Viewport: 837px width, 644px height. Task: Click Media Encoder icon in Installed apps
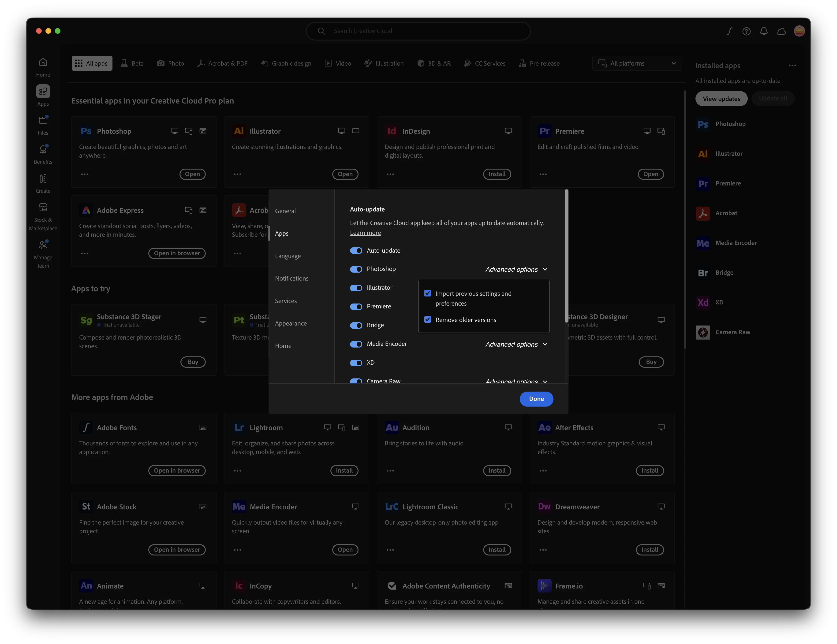click(x=703, y=243)
